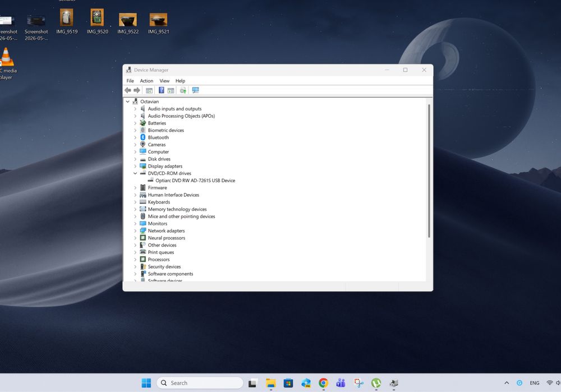Expand the Network adapters category
Screen dimensions: 561x392
[x=135, y=230]
